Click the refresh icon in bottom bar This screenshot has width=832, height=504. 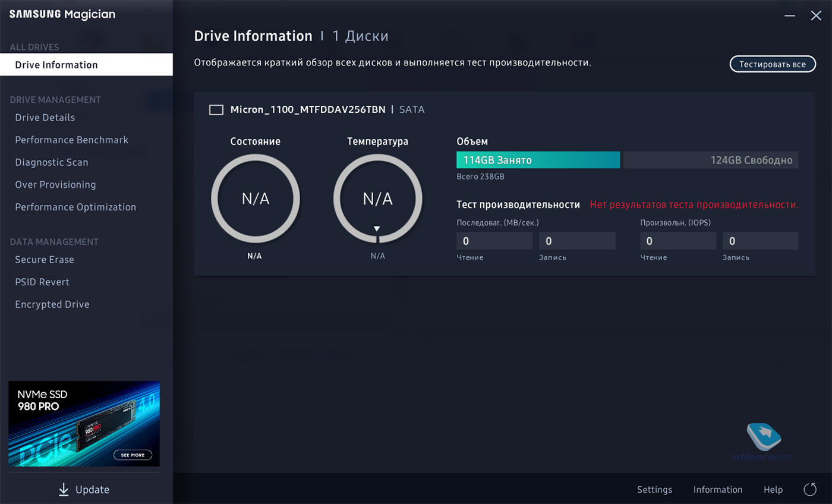click(x=810, y=490)
